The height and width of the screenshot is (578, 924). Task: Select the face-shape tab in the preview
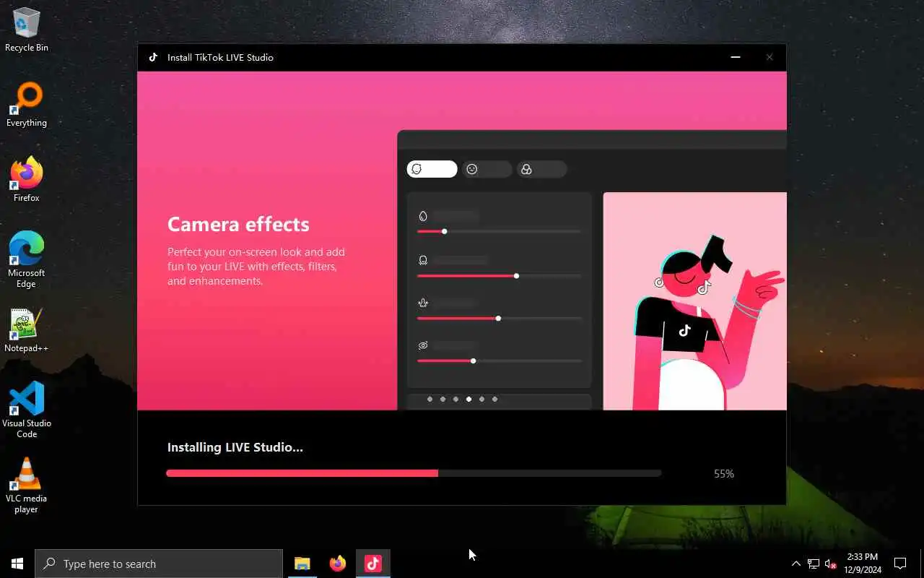tap(432, 169)
